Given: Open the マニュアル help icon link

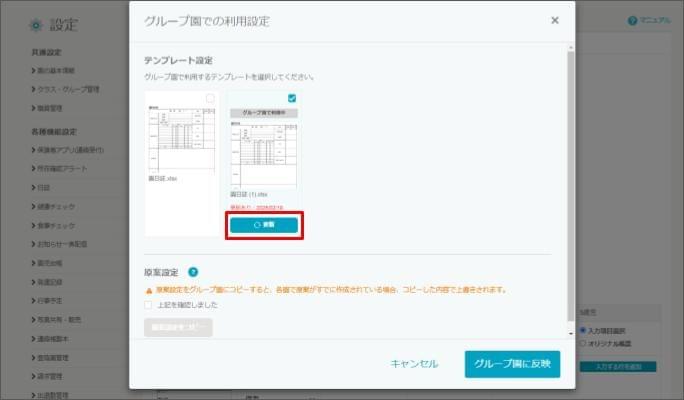Looking at the screenshot, I should [x=632, y=21].
